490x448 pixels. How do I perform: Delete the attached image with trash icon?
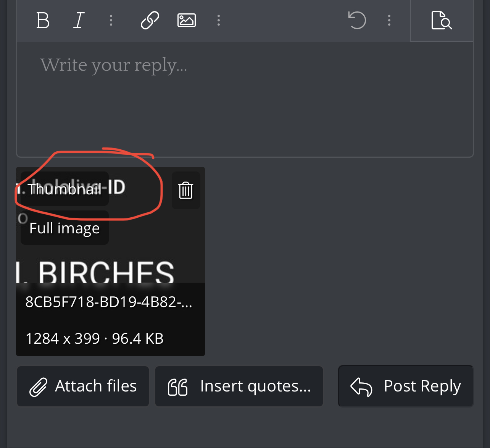click(x=186, y=190)
